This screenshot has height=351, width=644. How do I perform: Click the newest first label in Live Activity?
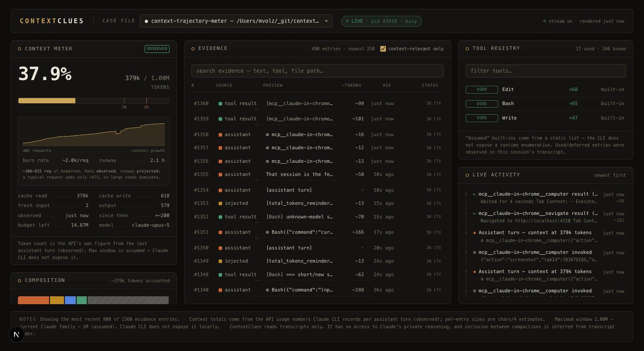610,175
